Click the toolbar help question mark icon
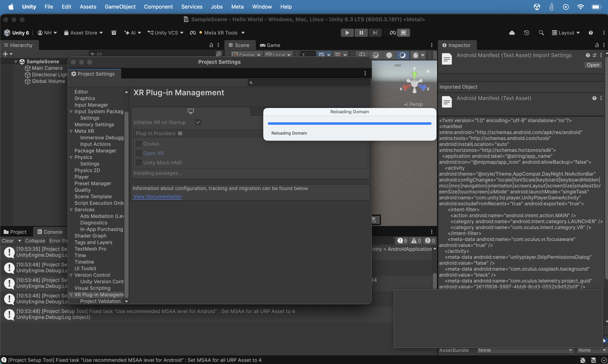This screenshot has width=608, height=364. pos(591,33)
